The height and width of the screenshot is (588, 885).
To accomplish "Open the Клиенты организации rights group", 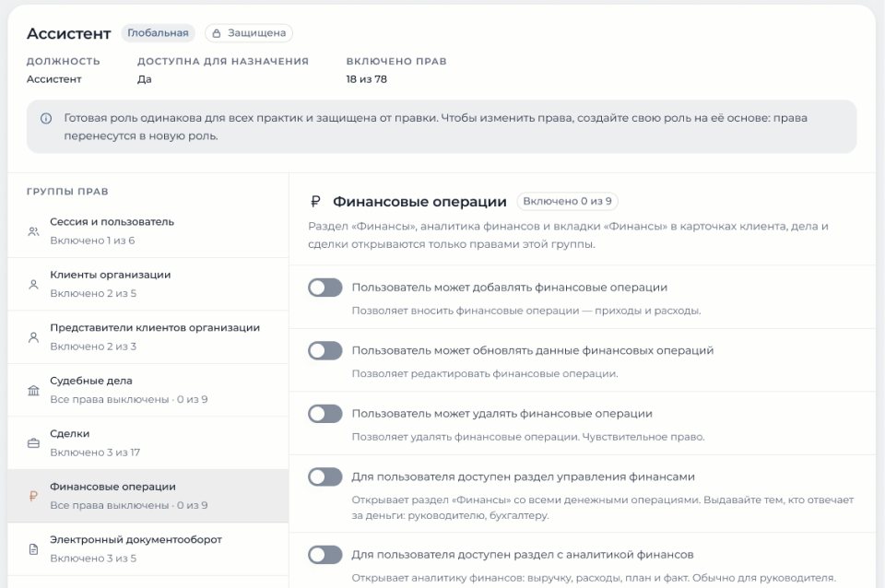I will tap(147, 285).
